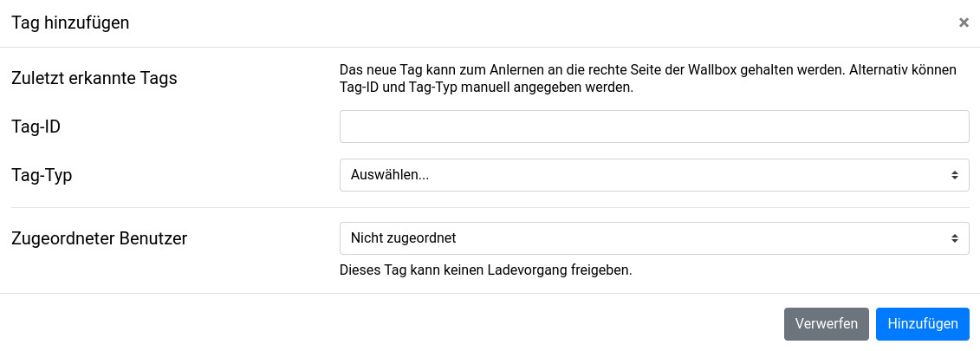Close the Tag hinzufügen dialog
Image resolution: width=980 pixels, height=351 pixels.
(x=964, y=23)
